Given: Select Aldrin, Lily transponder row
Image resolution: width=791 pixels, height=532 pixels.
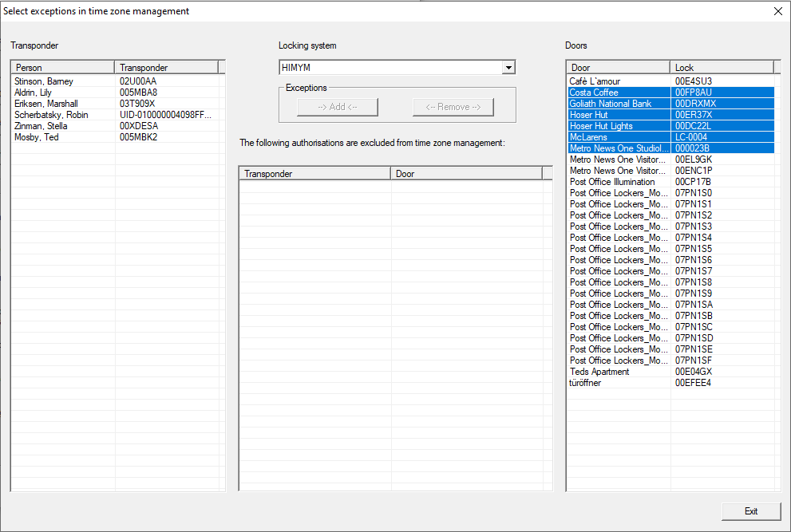Looking at the screenshot, I should point(34,93).
